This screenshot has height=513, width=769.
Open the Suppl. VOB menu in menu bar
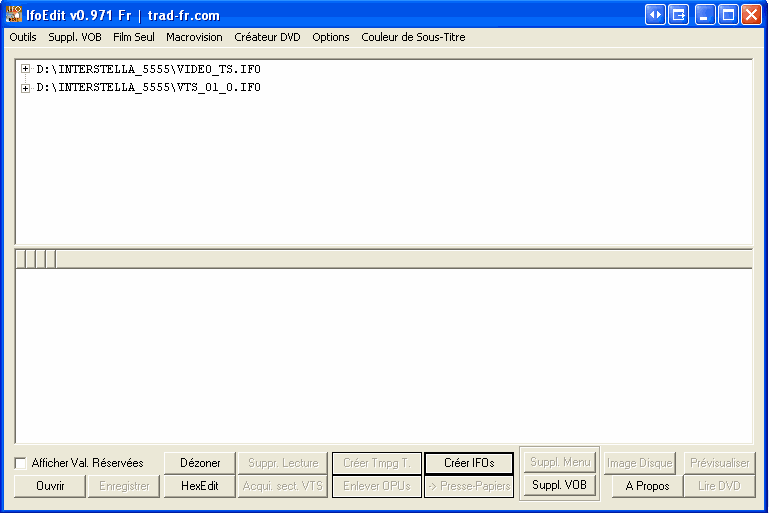click(x=75, y=37)
